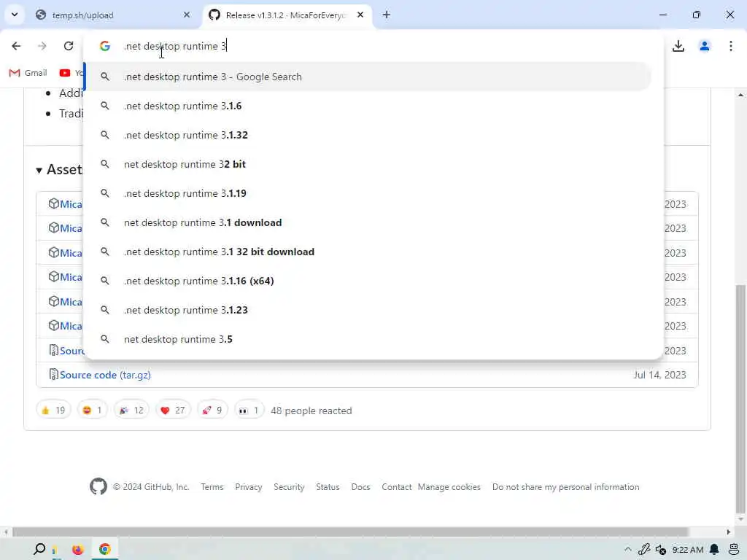The height and width of the screenshot is (560, 747).
Task: Select '.net desktop runtime 3 - Google Search' suggestion
Action: pos(368,77)
